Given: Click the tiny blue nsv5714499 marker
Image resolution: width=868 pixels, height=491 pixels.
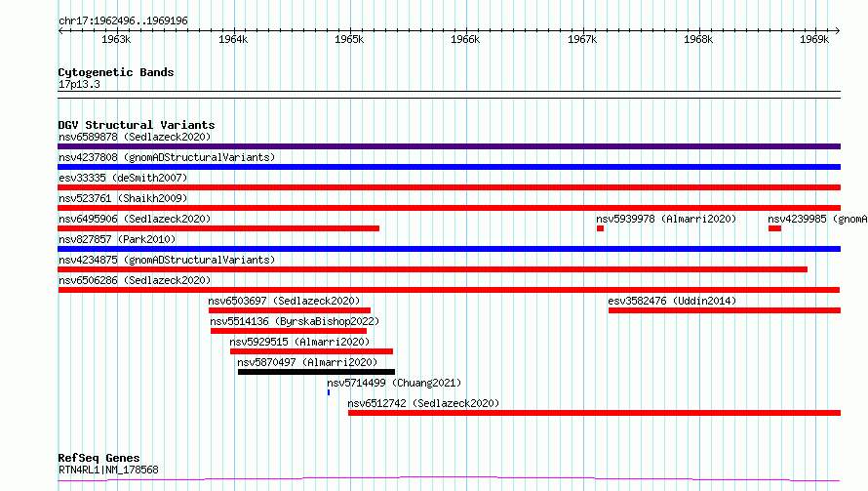Looking at the screenshot, I should [x=329, y=392].
